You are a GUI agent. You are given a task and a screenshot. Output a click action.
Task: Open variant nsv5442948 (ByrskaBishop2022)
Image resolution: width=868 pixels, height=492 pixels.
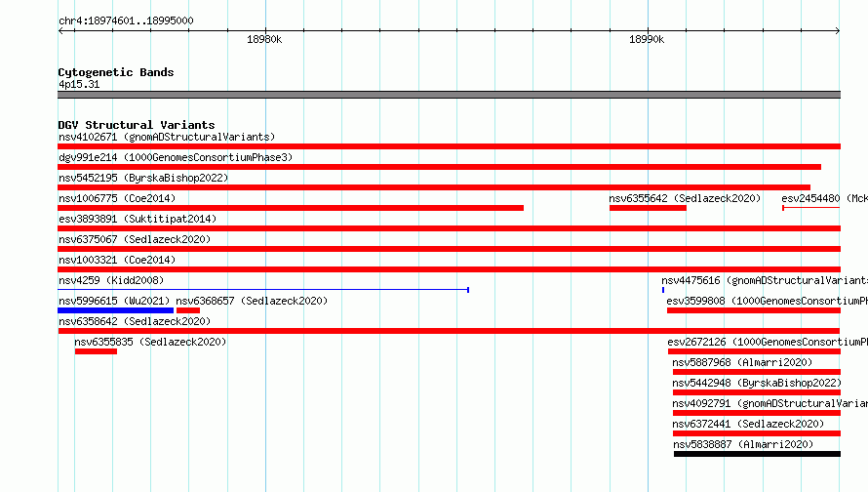757,383
